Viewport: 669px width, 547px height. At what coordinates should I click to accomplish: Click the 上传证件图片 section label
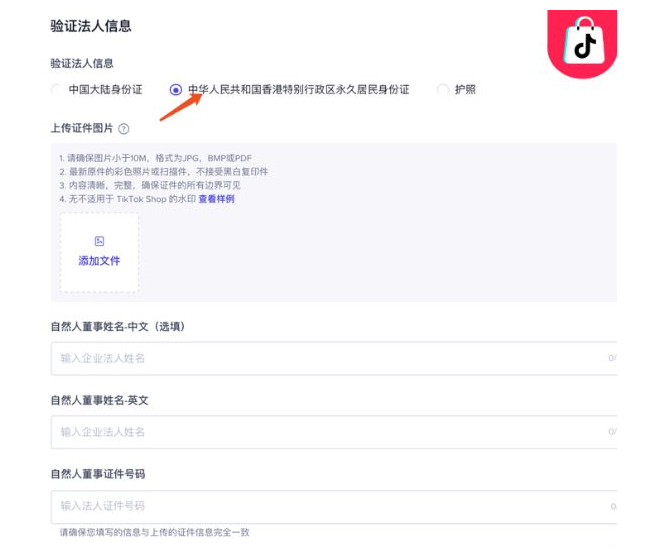click(x=82, y=129)
